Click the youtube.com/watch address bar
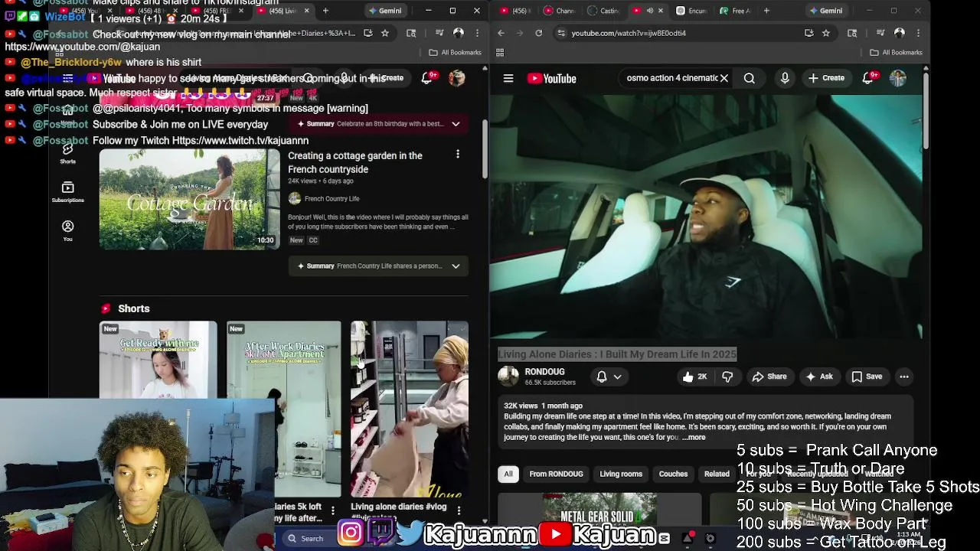 (678, 33)
